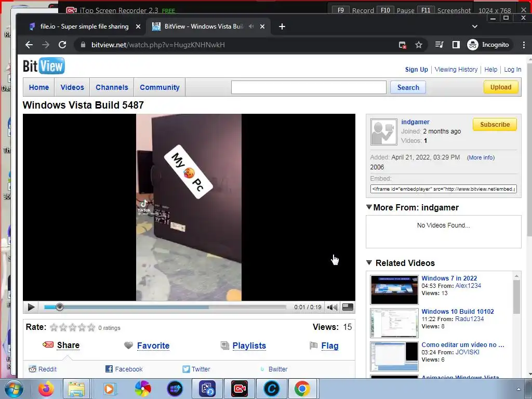Open Windows Explorer from taskbar
This screenshot has height=399, width=532.
[76, 389]
